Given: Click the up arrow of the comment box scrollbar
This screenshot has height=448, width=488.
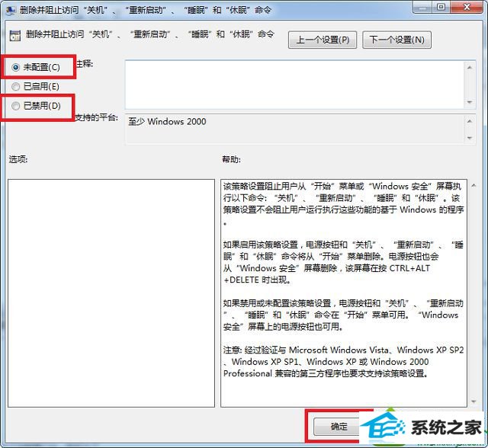Looking at the screenshot, I should (470, 67).
